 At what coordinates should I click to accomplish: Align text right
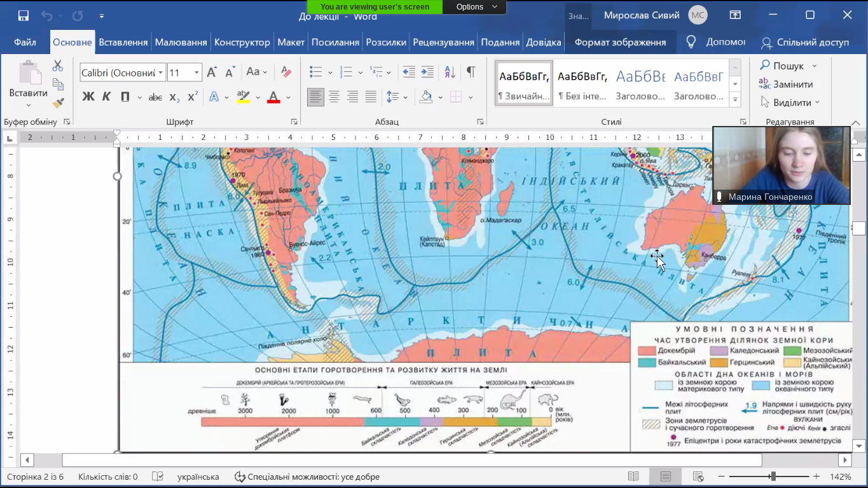tap(352, 97)
